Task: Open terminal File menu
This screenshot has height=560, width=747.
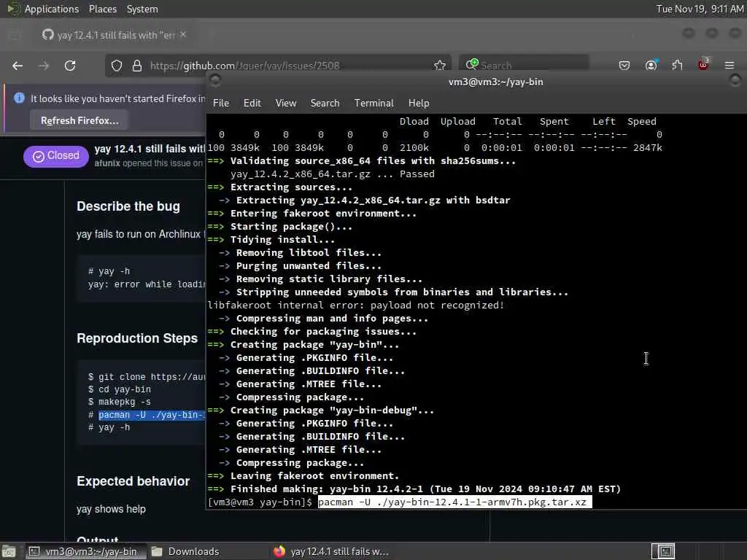Action: (220, 103)
